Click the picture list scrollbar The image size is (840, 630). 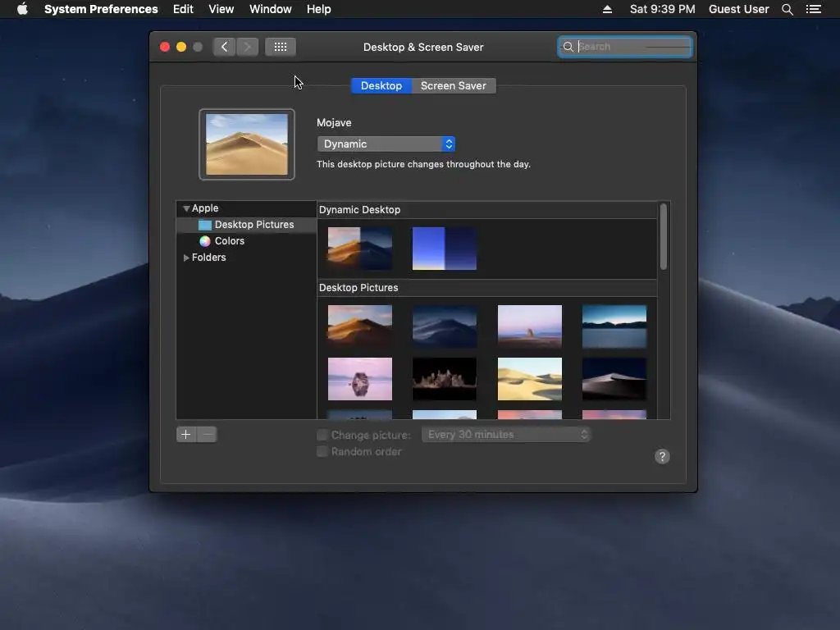point(663,236)
